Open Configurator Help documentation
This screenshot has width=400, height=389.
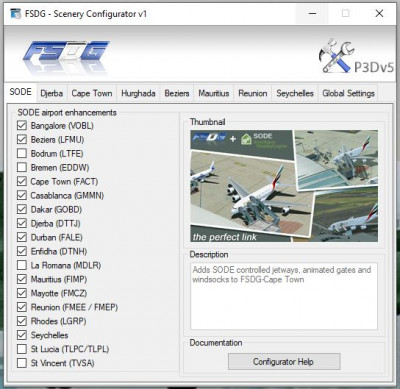pyautogui.click(x=284, y=362)
